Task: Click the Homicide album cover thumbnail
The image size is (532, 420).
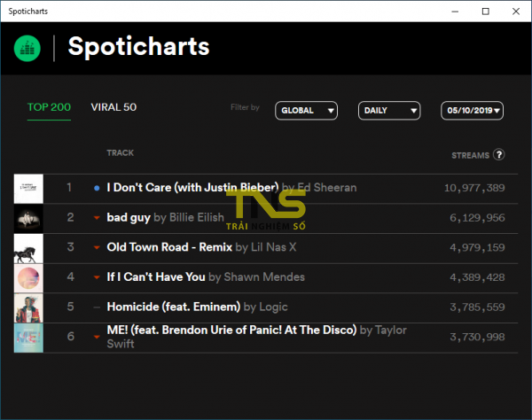Action: point(28,307)
